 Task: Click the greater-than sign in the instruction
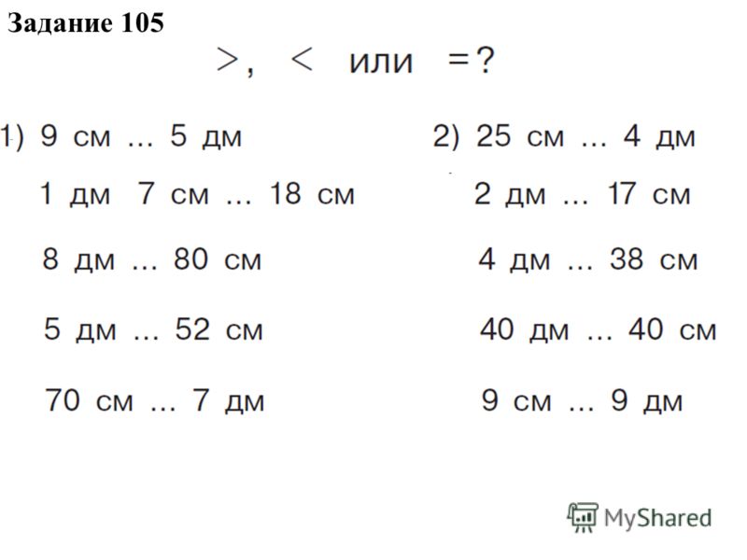click(227, 61)
